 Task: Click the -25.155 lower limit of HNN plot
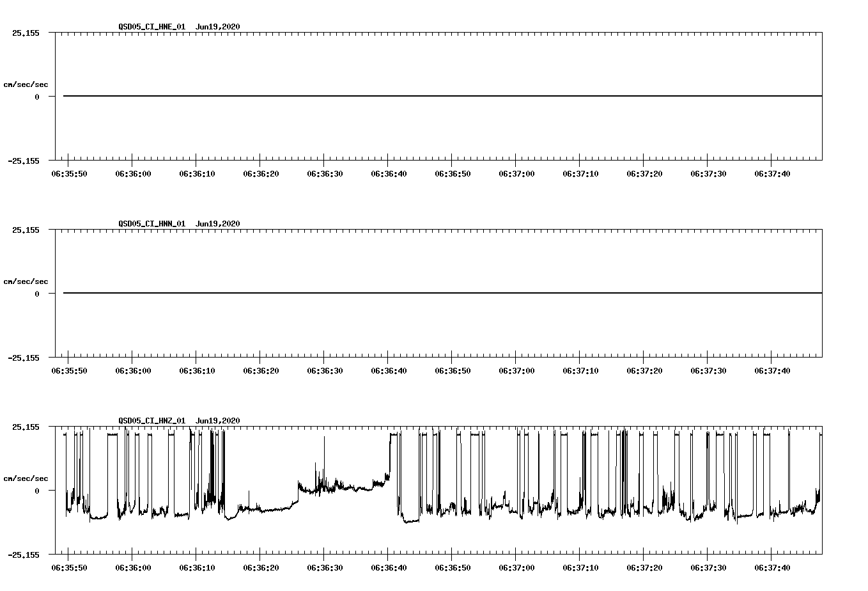pyautogui.click(x=24, y=358)
